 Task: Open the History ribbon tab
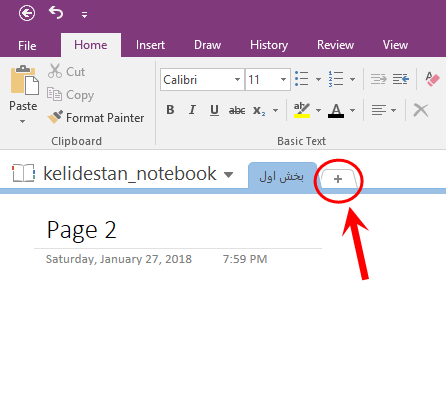(269, 45)
